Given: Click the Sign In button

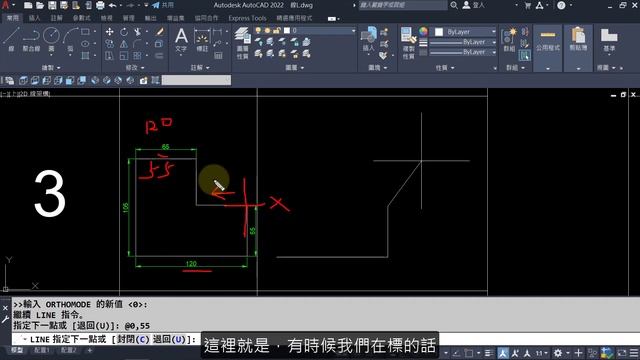Looking at the screenshot, I should coord(473,5).
